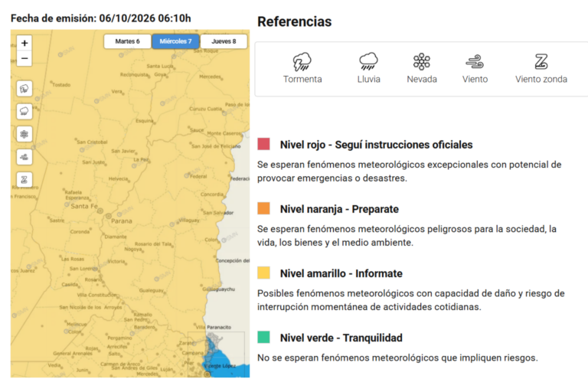Click the red Nivel rojo swatch
588x392 pixels.
pyautogui.click(x=263, y=144)
